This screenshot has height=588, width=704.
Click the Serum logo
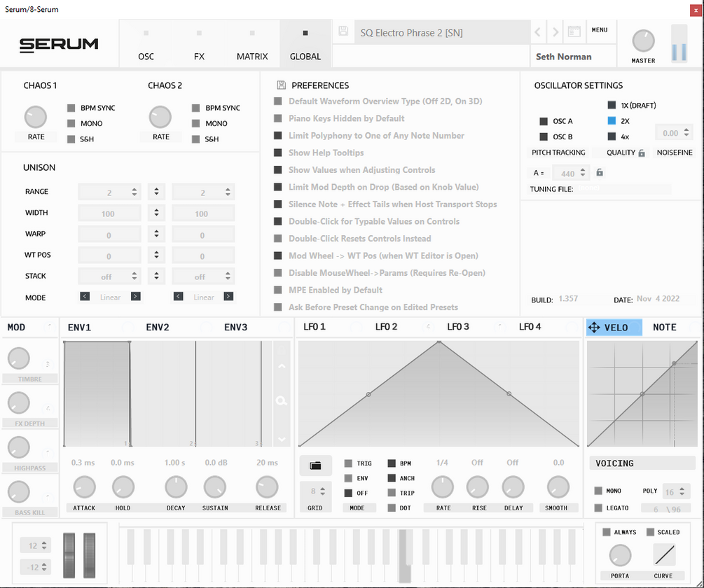point(59,45)
